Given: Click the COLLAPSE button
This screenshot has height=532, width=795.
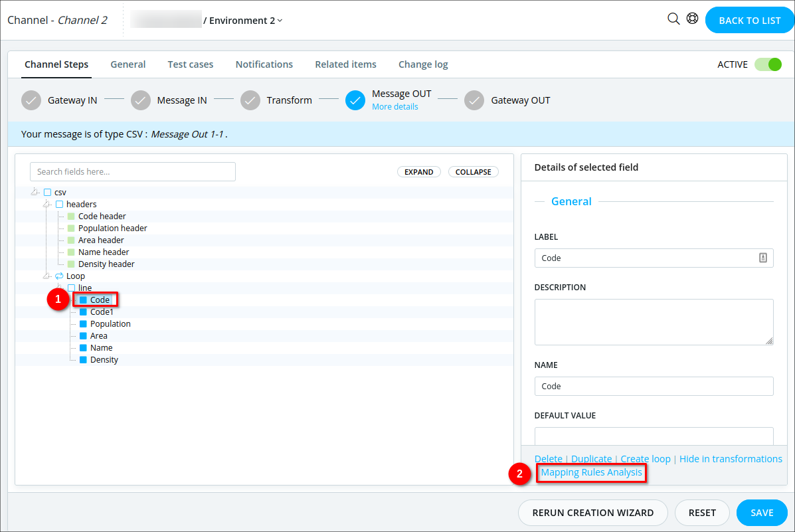Looking at the screenshot, I should coord(473,172).
